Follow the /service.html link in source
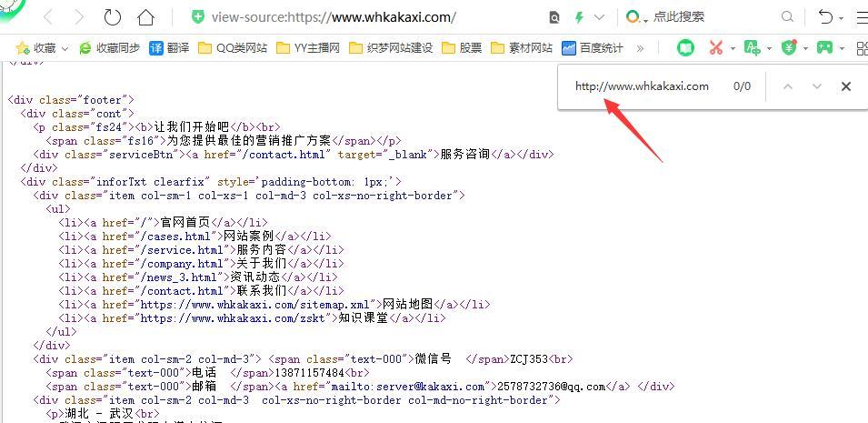 (184, 250)
